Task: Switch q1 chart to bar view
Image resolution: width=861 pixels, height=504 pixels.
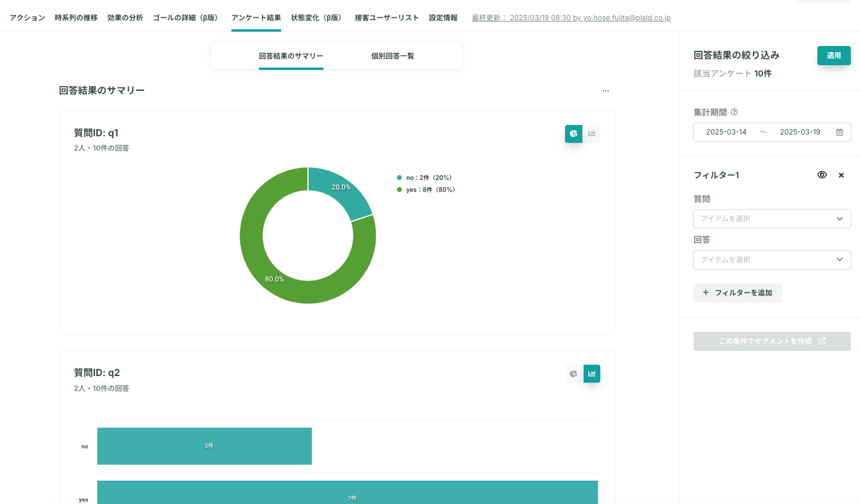Action: point(592,133)
